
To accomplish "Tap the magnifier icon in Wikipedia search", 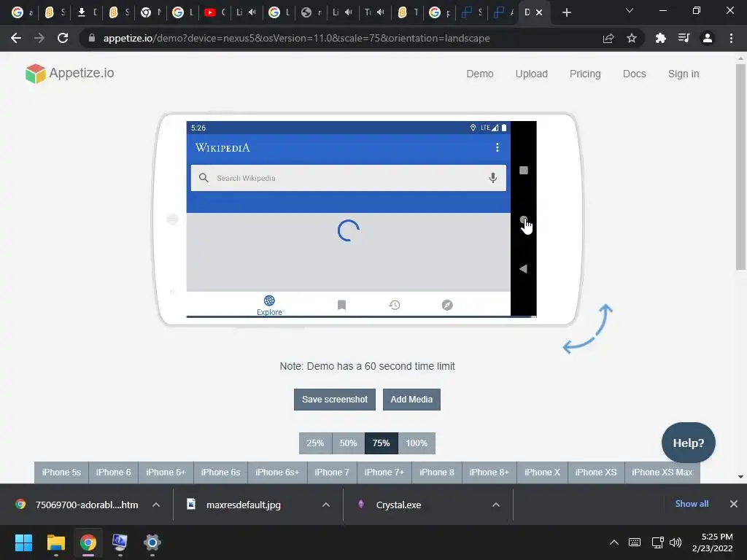I will coord(204,178).
